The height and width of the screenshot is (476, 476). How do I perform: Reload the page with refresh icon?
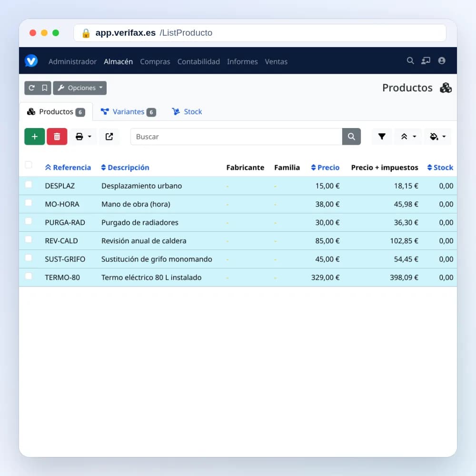[x=31, y=88]
